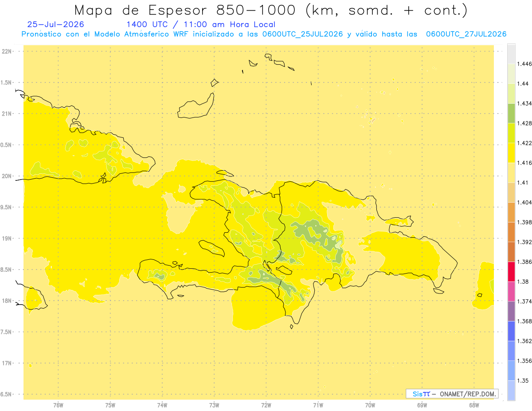Click the green legend swatch between 1.428 and 1.434

click(x=511, y=113)
